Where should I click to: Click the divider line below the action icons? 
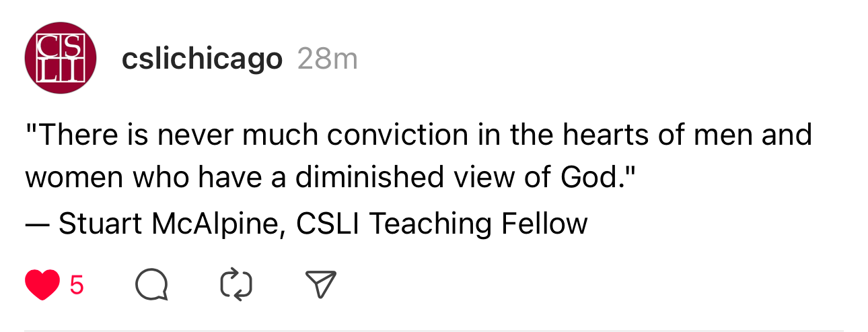434,331
